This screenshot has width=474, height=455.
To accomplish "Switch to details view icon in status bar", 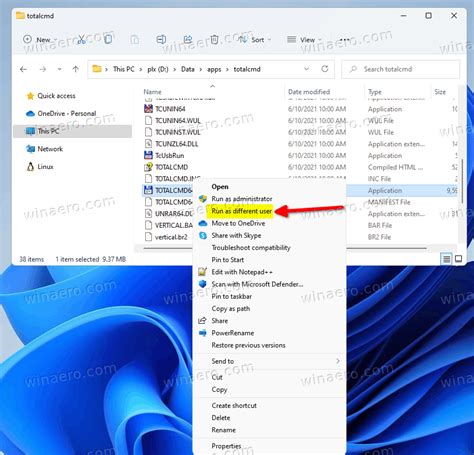I will point(446,259).
